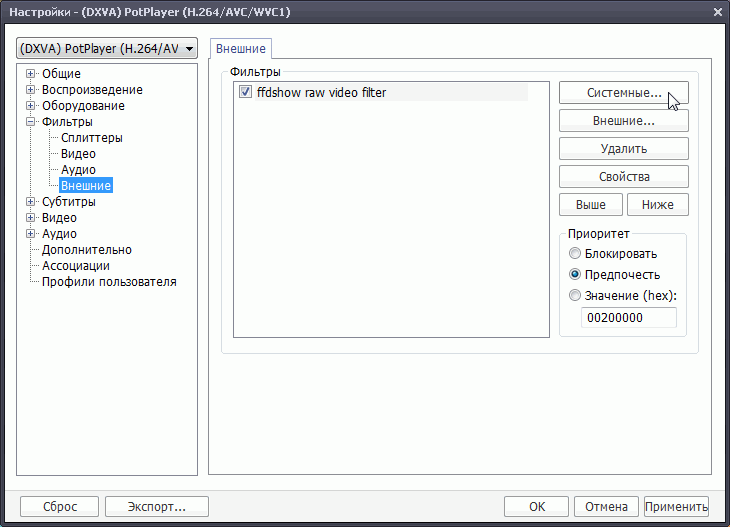Switch to the Внешние tab
Image resolution: width=730 pixels, height=527 pixels.
(x=240, y=48)
